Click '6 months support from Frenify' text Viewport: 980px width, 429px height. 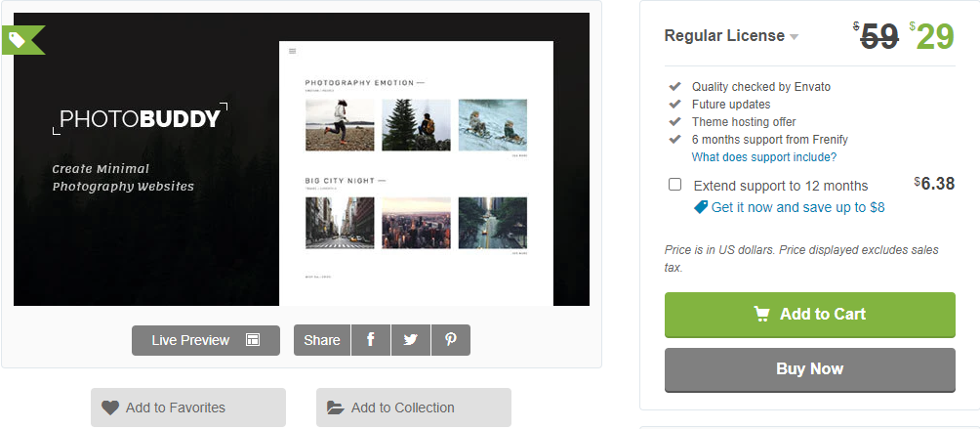point(770,140)
